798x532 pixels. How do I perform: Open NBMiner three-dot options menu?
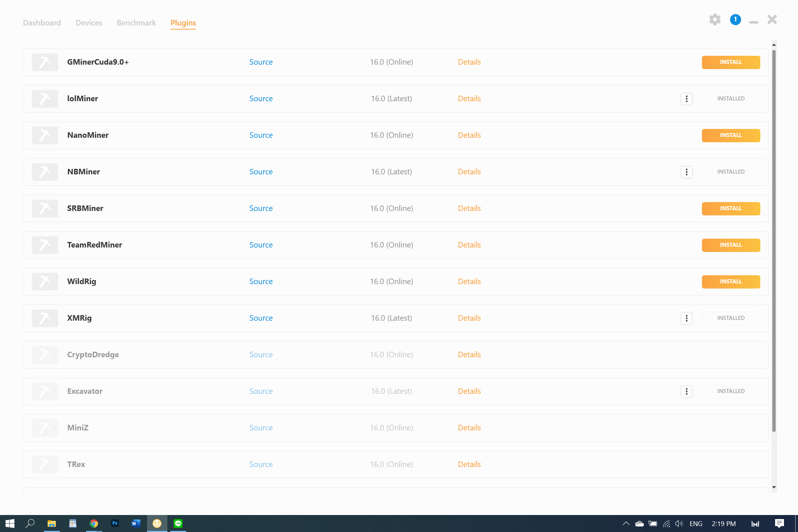tap(686, 172)
